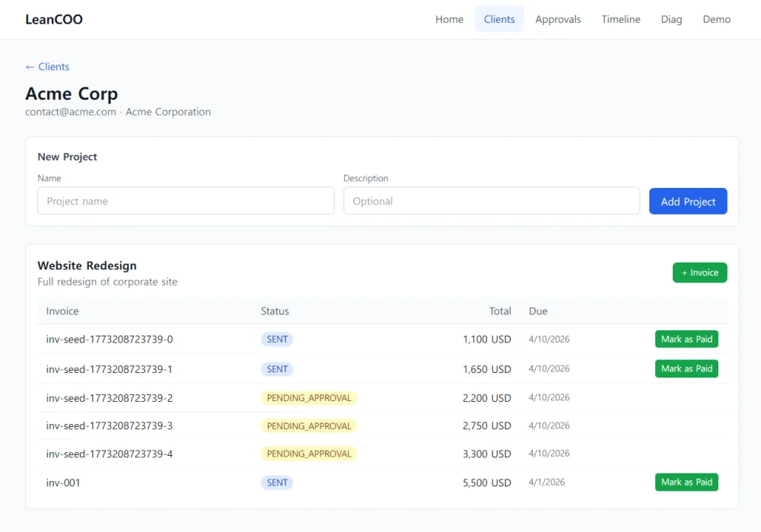Click the 4/1/2026 due date
The height and width of the screenshot is (532, 761).
(546, 483)
